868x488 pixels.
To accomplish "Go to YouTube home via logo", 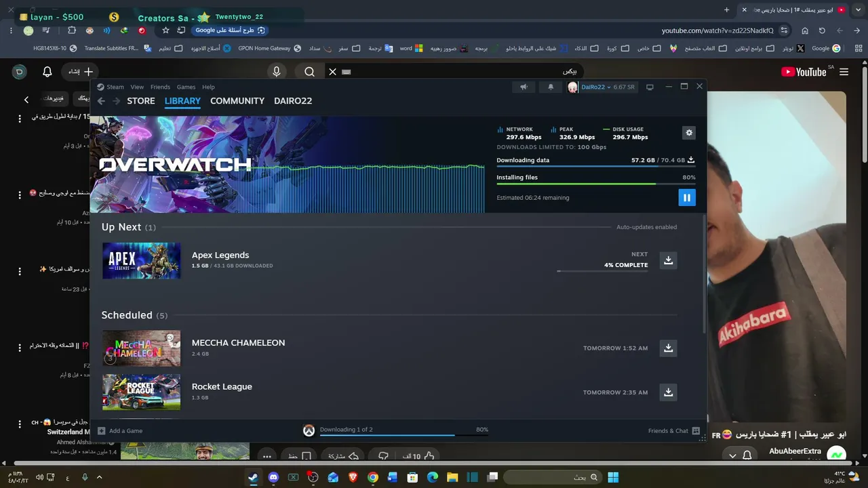I will (x=804, y=72).
